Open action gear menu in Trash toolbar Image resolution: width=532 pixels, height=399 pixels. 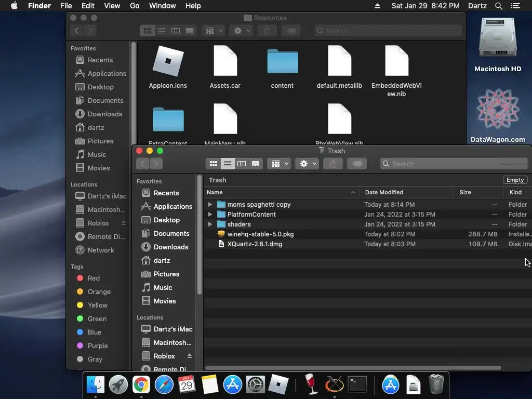point(308,164)
